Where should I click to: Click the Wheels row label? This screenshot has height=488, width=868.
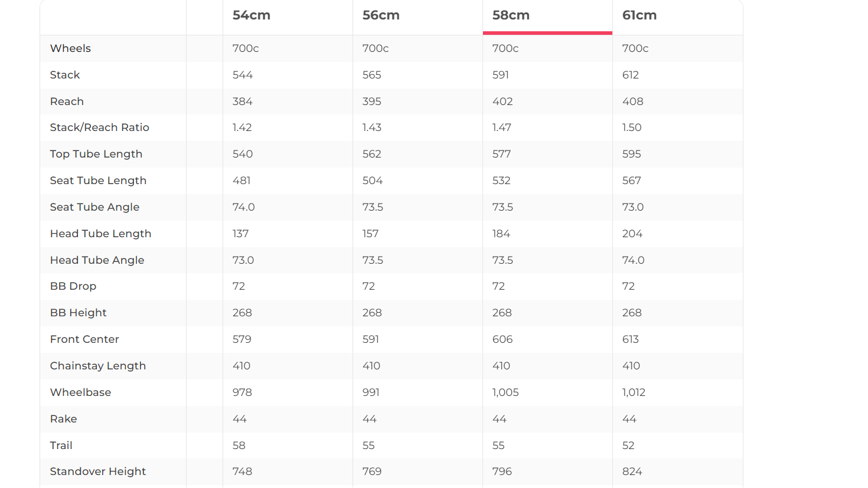click(x=70, y=48)
